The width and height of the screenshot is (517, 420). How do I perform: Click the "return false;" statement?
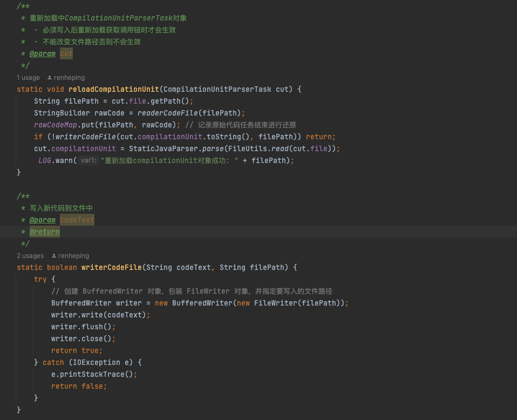pyautogui.click(x=79, y=387)
